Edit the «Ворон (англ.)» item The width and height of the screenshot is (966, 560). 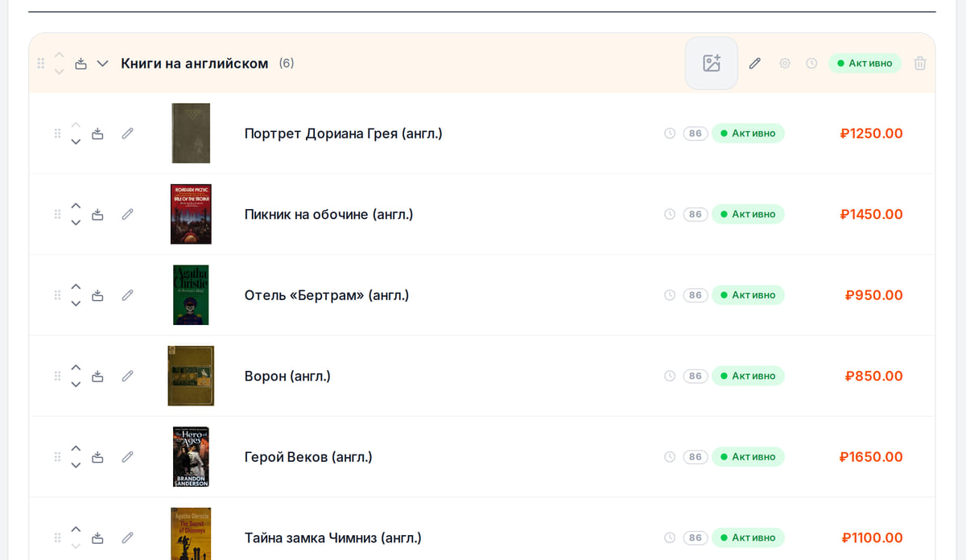coord(127,376)
